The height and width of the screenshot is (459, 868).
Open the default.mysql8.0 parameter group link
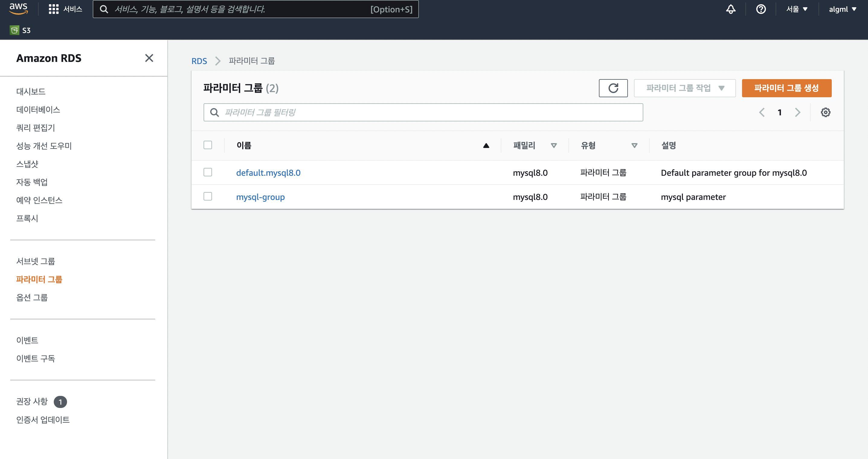pos(268,172)
